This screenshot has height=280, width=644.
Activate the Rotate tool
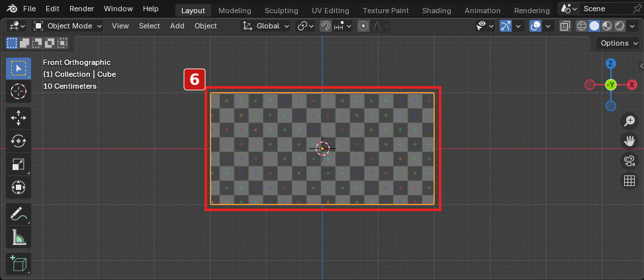18,141
